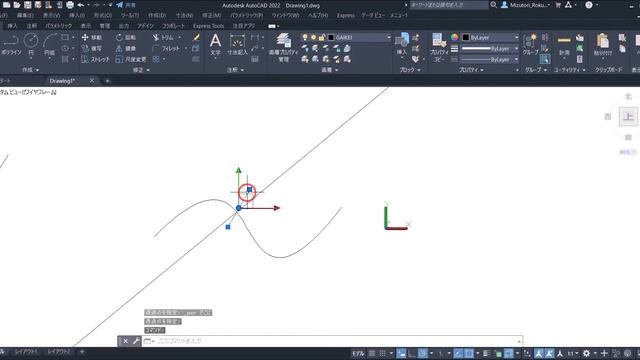The height and width of the screenshot is (360, 640).
Task: Click the black layer color swatch beside GAIKEI
Action: click(331, 38)
